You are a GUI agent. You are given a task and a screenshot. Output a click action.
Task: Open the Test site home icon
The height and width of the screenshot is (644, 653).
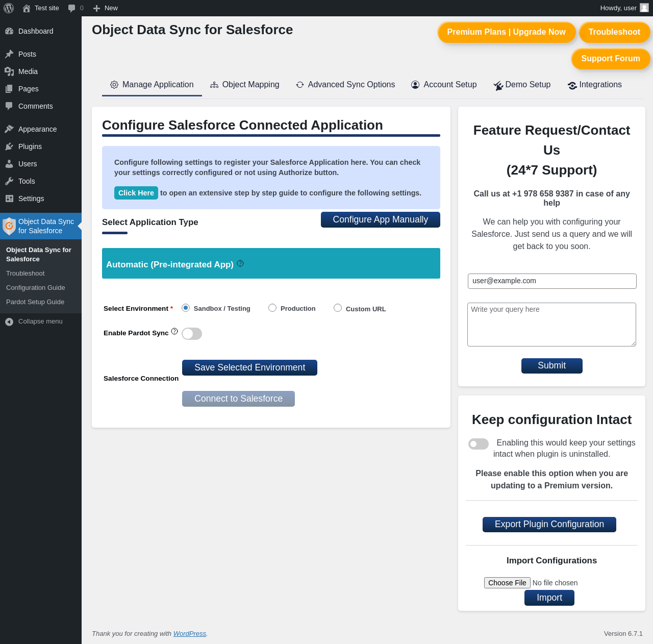click(x=27, y=8)
